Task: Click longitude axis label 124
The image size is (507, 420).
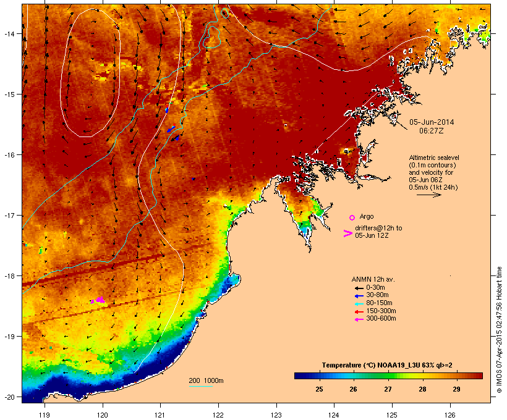Action: pyautogui.click(x=334, y=415)
